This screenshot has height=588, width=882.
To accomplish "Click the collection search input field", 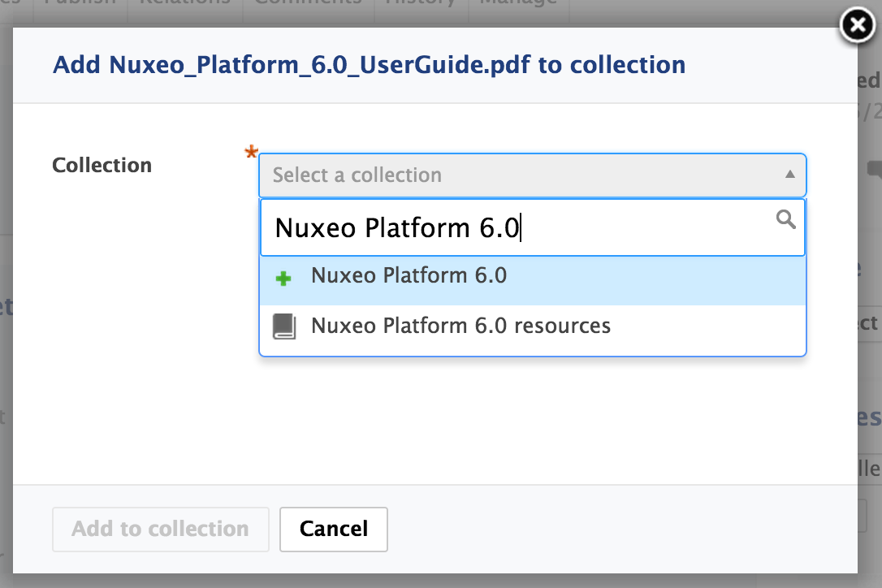I will point(532,228).
